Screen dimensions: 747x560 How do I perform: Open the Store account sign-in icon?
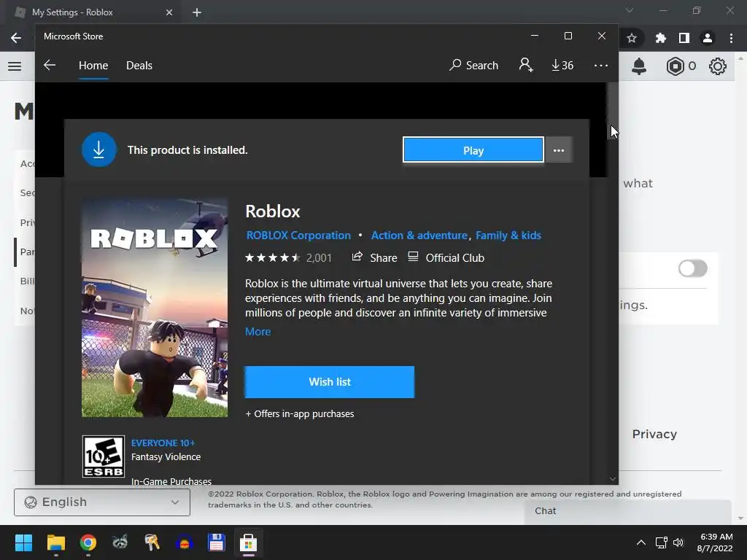[526, 65]
